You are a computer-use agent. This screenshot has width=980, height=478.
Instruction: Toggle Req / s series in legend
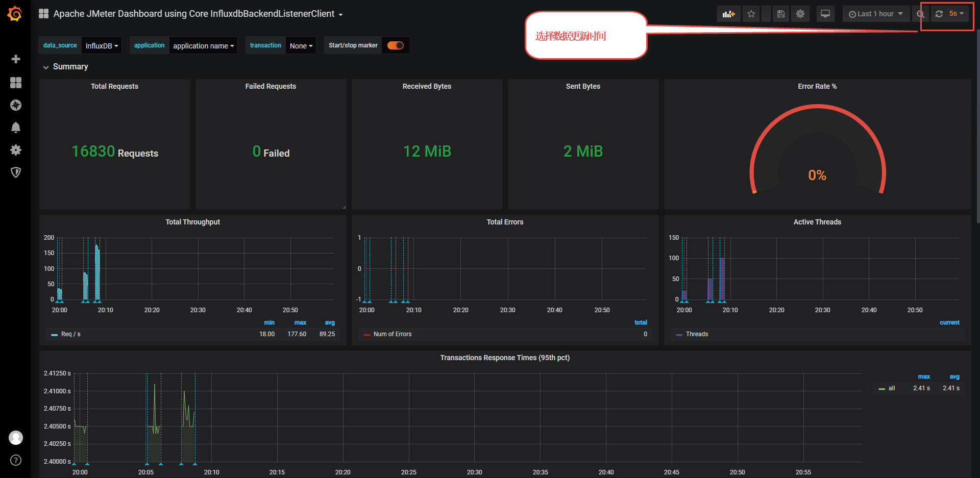pyautogui.click(x=70, y=334)
